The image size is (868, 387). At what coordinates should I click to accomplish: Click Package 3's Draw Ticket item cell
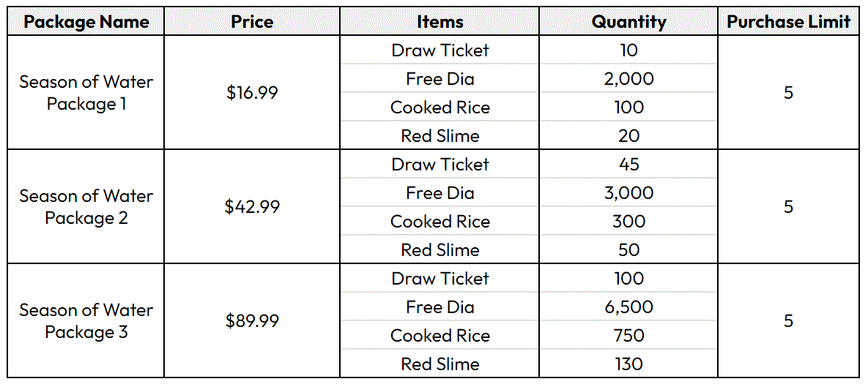439,278
